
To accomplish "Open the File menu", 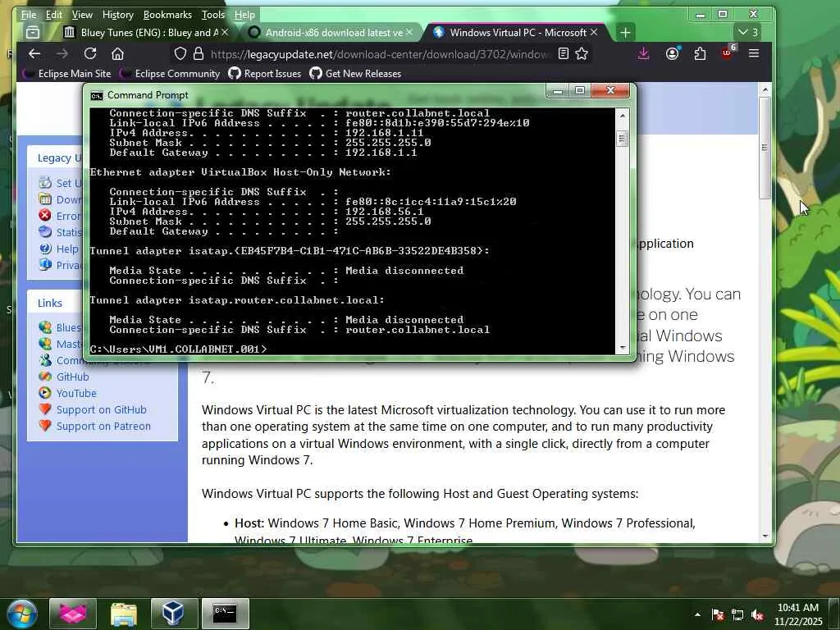I will click(x=29, y=15).
